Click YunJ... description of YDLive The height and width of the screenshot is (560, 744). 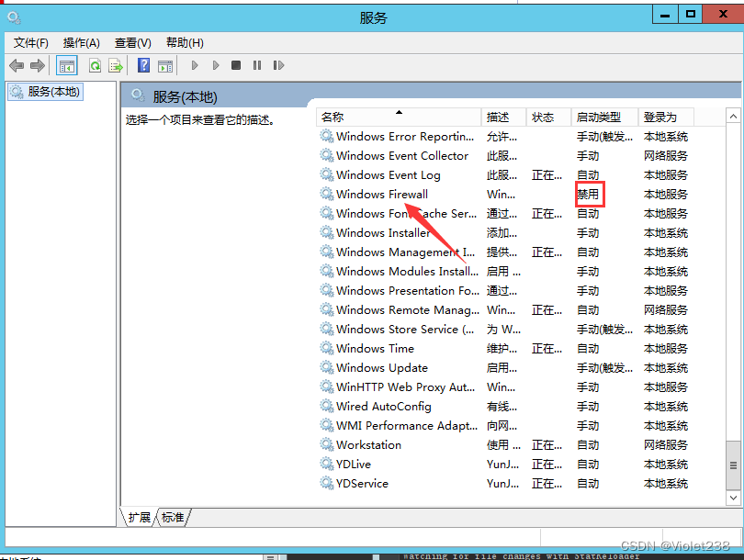pos(502,465)
